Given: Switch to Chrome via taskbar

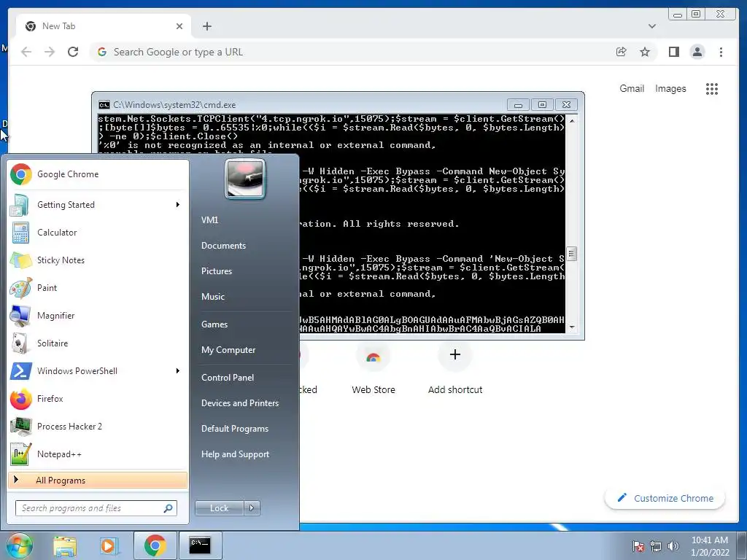Looking at the screenshot, I should pos(155,545).
